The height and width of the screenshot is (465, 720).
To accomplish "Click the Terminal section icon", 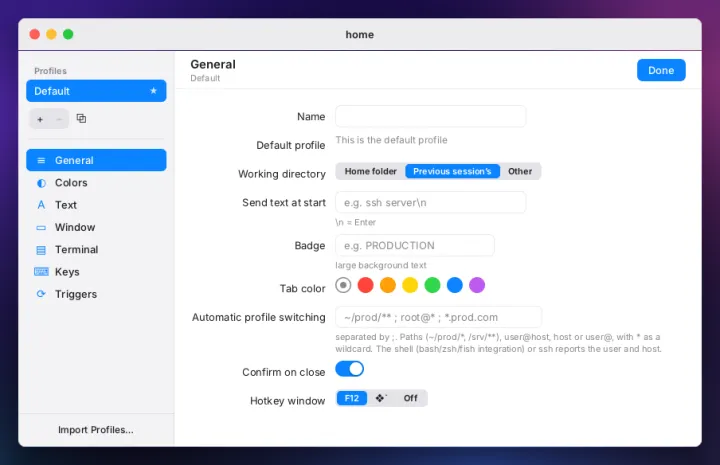I will pyautogui.click(x=41, y=250).
